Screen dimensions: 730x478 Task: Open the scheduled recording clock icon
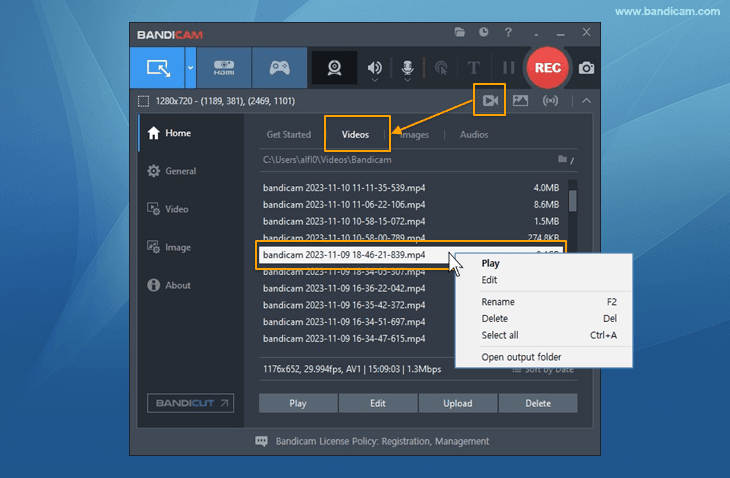pos(484,32)
